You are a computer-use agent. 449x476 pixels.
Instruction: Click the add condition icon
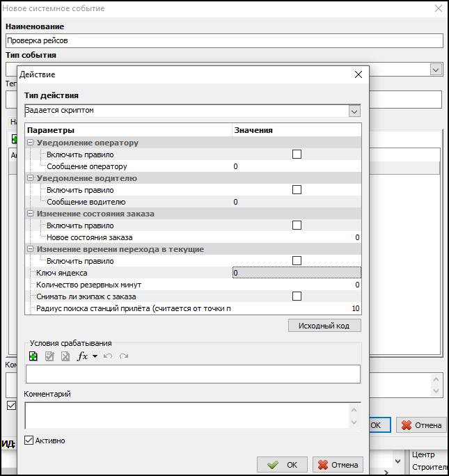click(x=33, y=356)
